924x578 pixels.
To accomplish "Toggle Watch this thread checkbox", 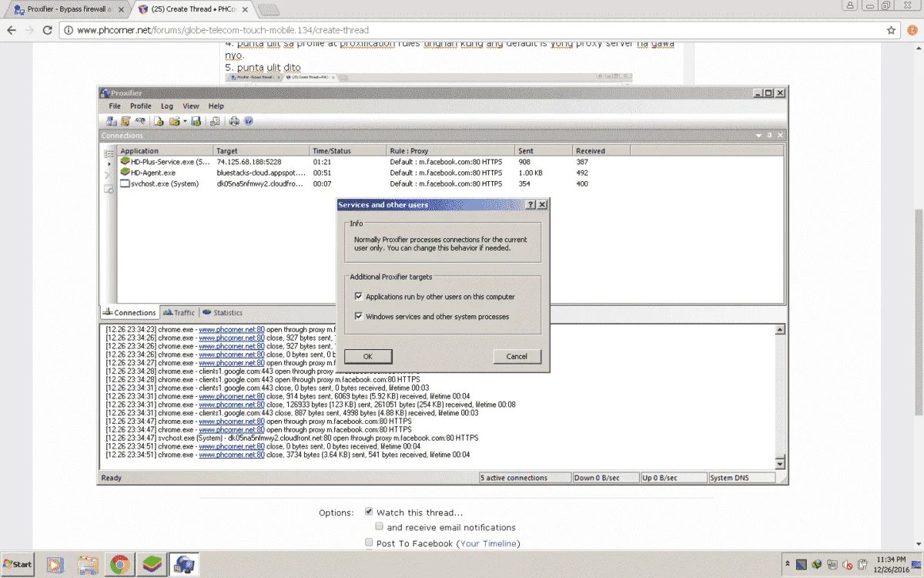I will coord(369,512).
